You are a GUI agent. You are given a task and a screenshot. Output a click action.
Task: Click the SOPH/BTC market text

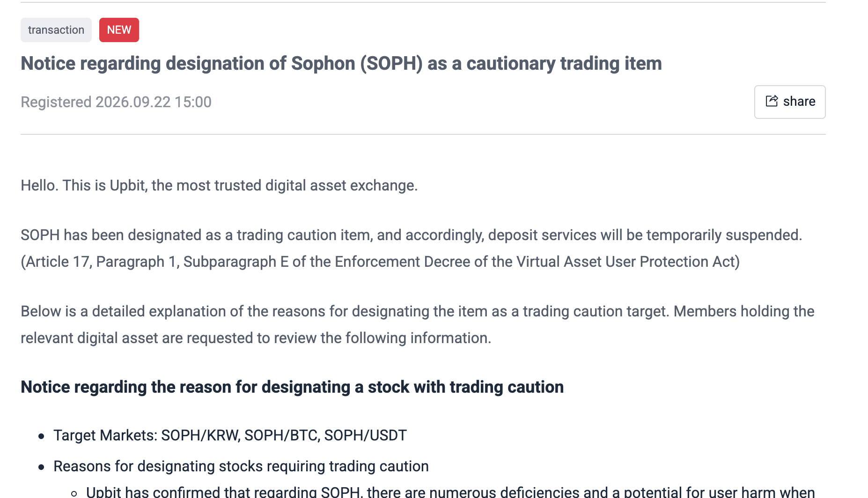[282, 435]
